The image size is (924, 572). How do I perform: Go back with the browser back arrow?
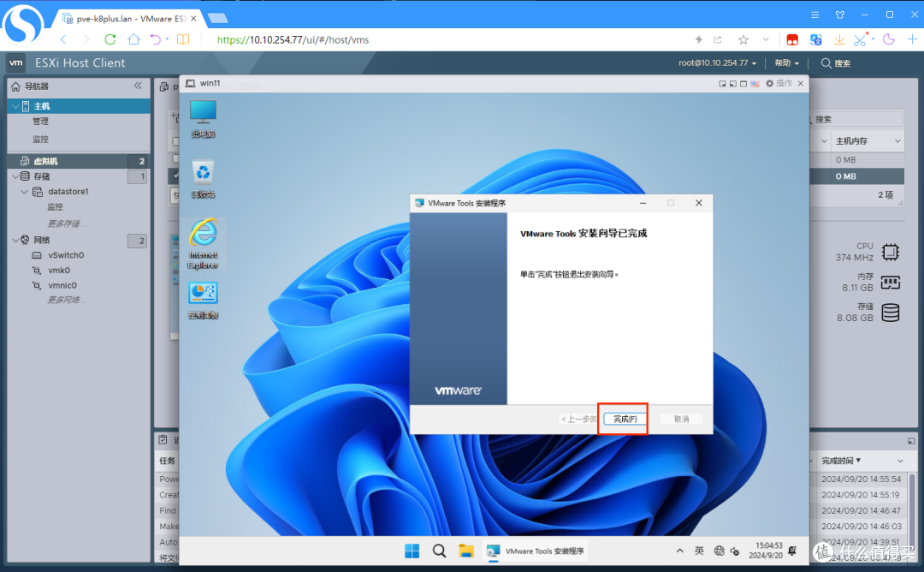click(x=63, y=39)
